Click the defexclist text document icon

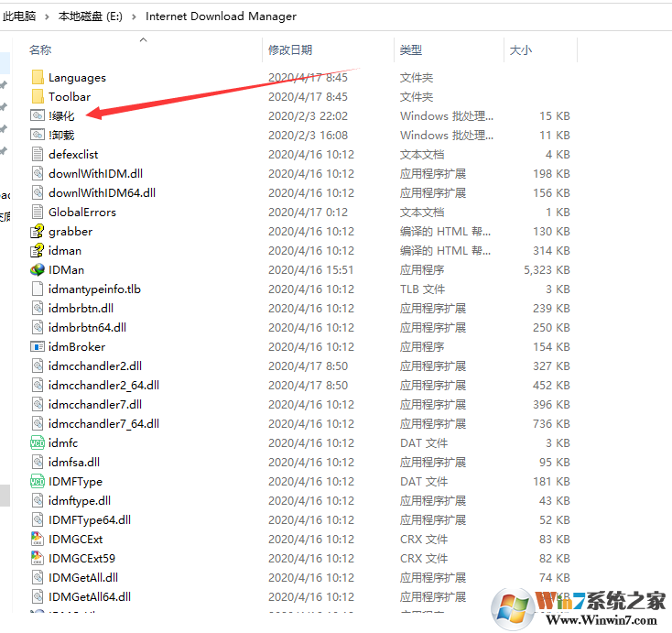point(38,155)
